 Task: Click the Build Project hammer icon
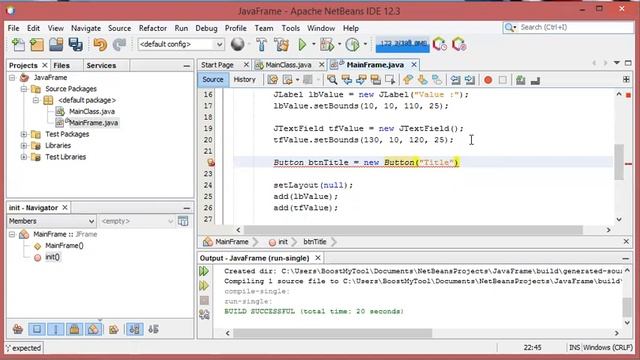tap(262, 44)
